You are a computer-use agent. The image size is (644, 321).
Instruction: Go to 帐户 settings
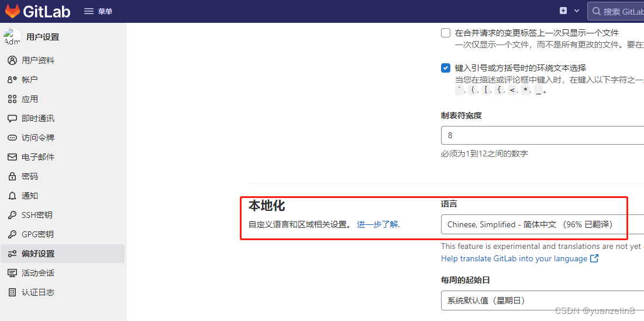click(63, 80)
